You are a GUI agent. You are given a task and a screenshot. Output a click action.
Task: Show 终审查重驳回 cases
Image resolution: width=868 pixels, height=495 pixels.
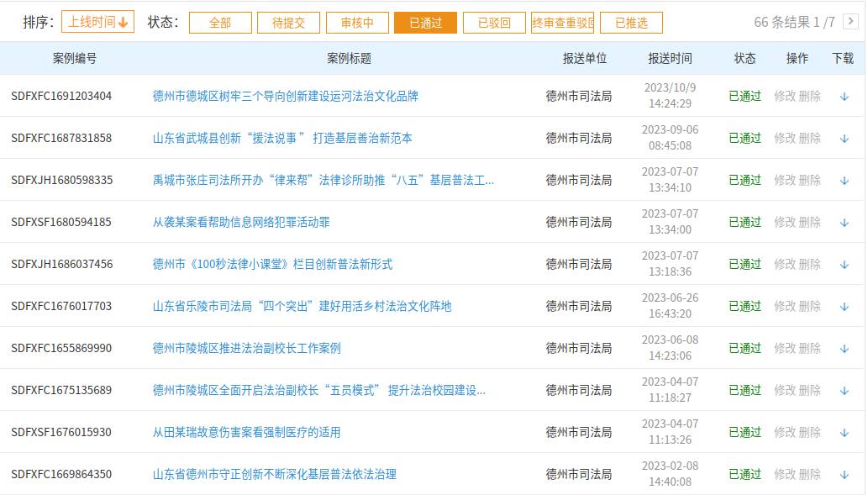[562, 23]
